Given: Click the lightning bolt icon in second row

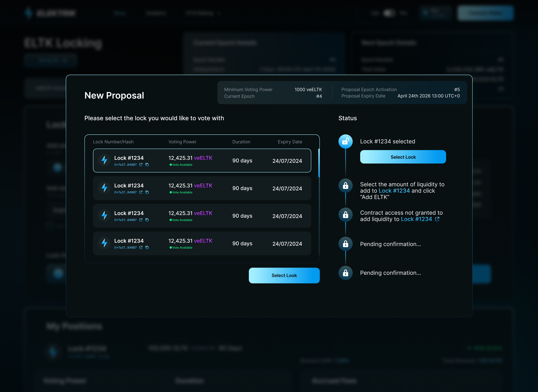Looking at the screenshot, I should (x=104, y=188).
